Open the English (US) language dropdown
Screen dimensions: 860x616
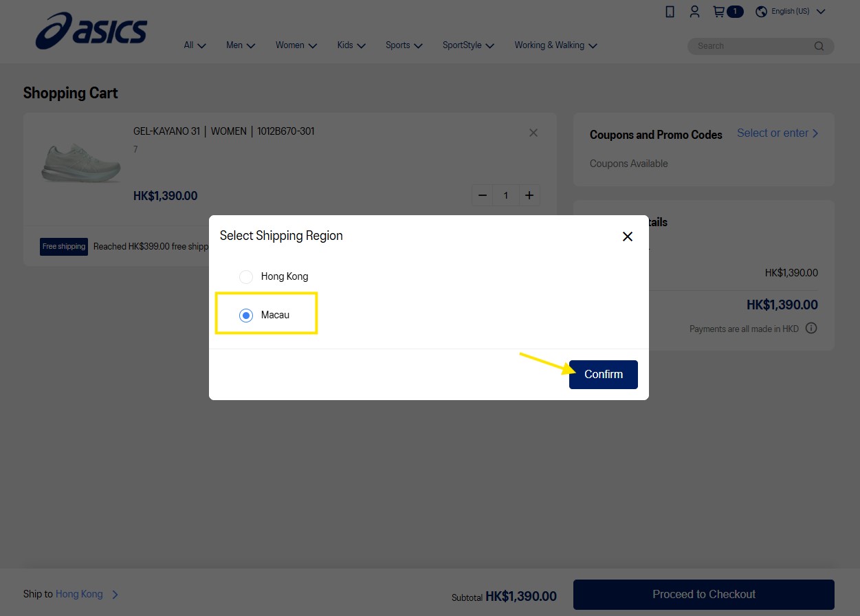pos(798,12)
